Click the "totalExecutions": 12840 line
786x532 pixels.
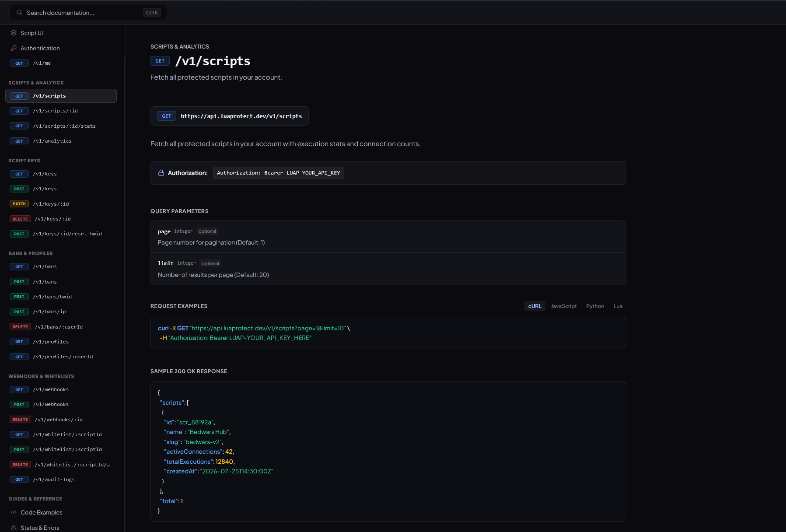point(199,462)
